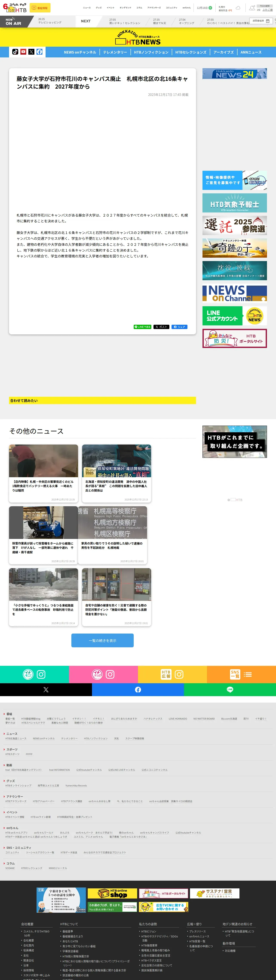This screenshot has height=980, width=276.
Task: Share article via LINEで送る button
Action: pos(143,327)
